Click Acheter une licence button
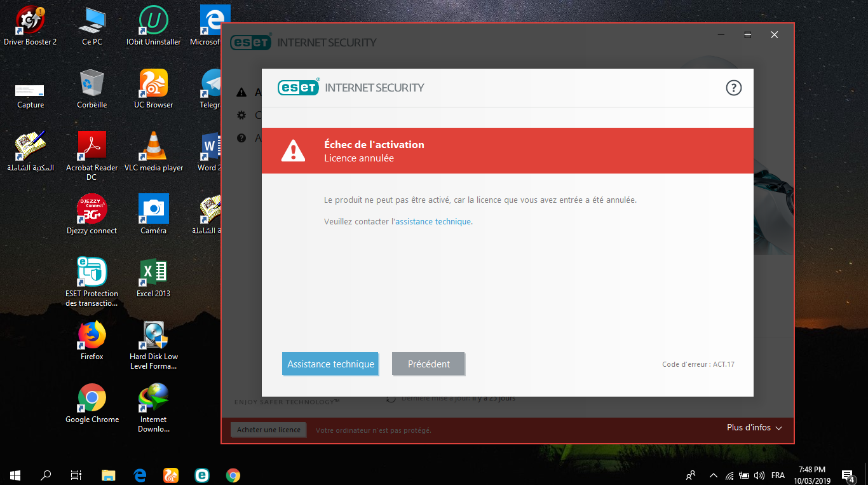 click(x=269, y=430)
